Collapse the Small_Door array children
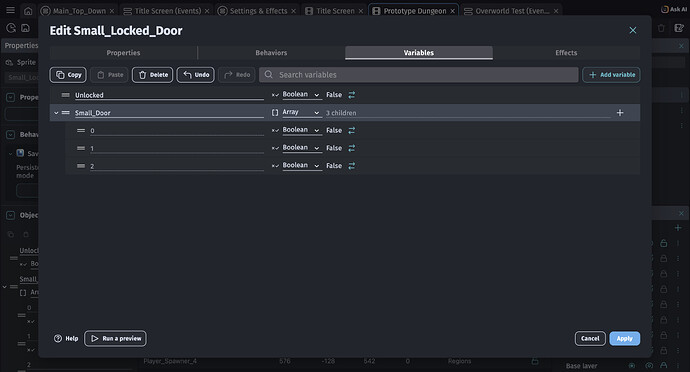The image size is (690, 372). [x=56, y=113]
